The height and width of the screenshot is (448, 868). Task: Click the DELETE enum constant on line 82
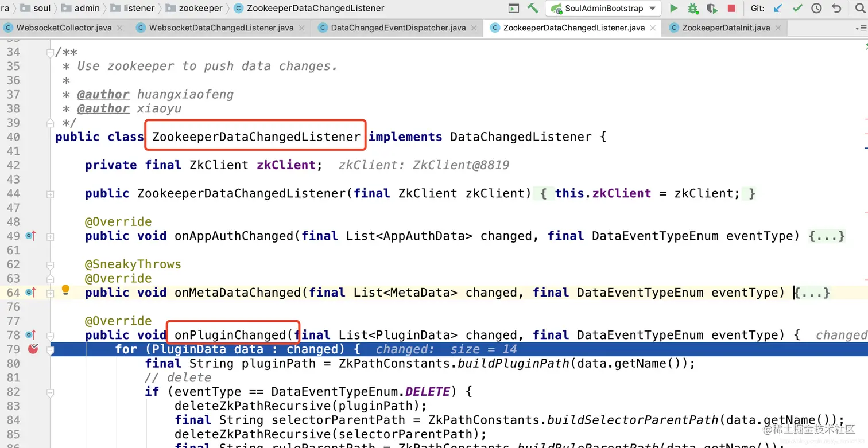pyautogui.click(x=427, y=392)
